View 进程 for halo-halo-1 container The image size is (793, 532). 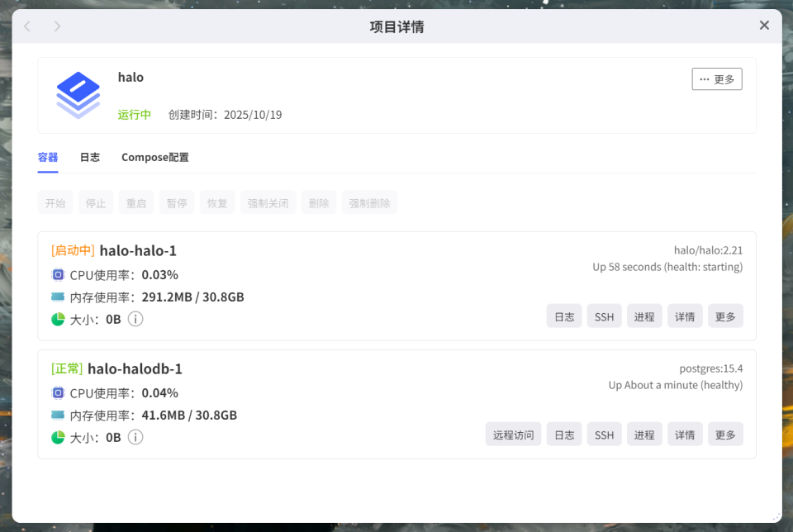click(644, 316)
